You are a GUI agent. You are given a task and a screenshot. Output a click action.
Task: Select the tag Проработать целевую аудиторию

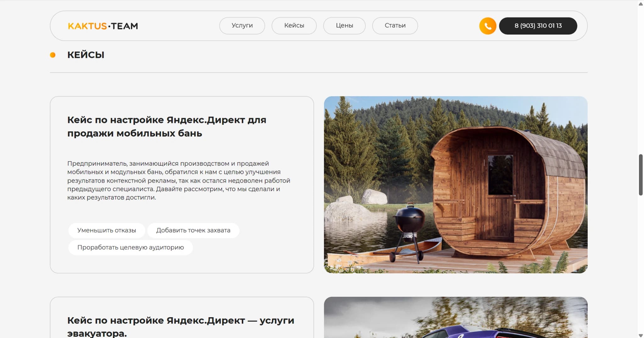click(130, 247)
